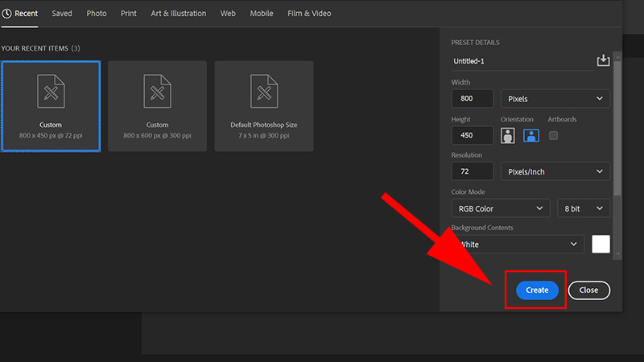Enable the Artboards checkbox
The height and width of the screenshot is (362, 644).
tap(553, 135)
